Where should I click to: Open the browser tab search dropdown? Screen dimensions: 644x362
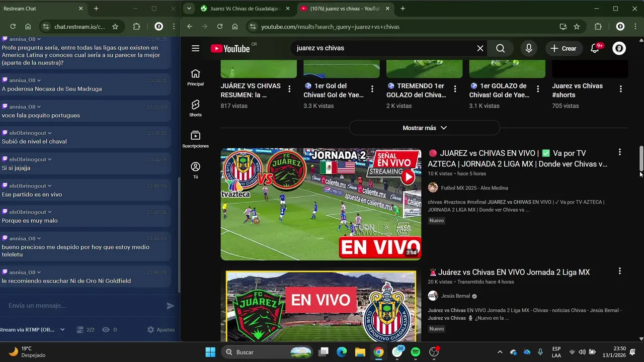pos(189,9)
